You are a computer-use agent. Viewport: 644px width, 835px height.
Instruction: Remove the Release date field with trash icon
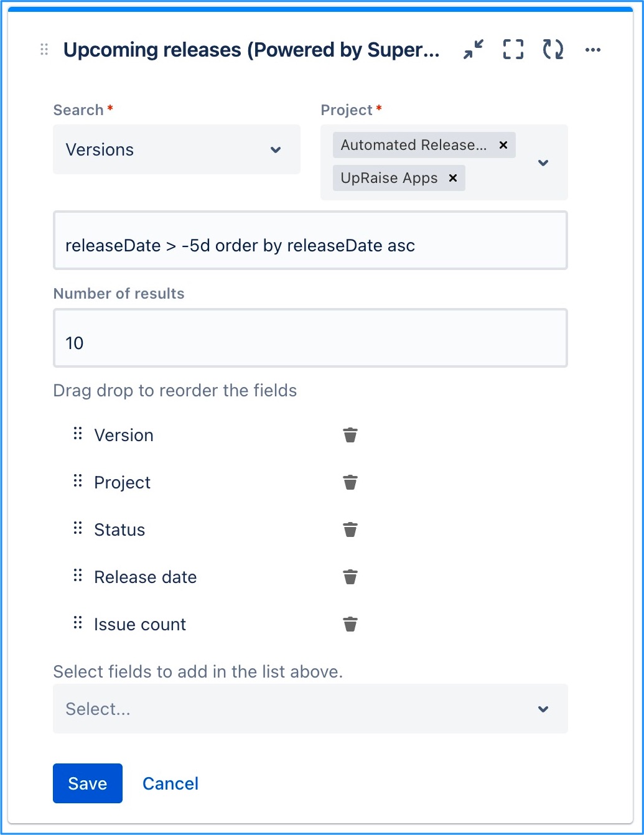[x=350, y=577]
